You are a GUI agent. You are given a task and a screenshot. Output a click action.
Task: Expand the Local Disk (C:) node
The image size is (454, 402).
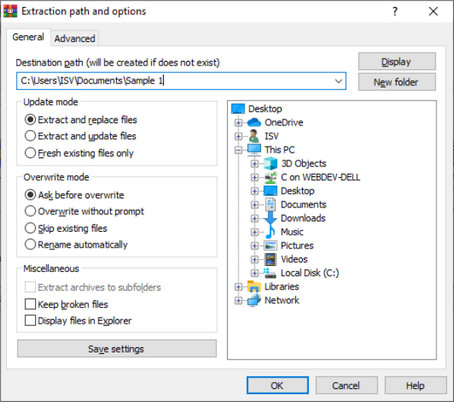255,273
